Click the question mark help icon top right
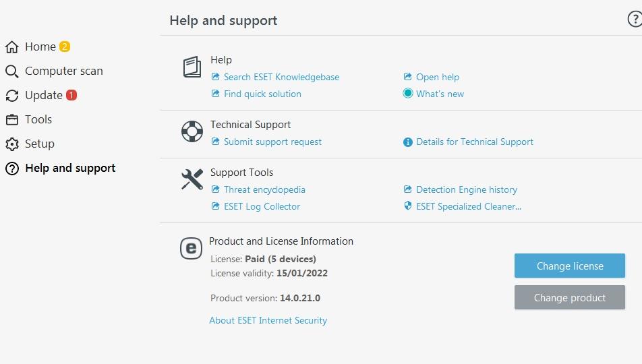Image resolution: width=642 pixels, height=364 pixels. tap(635, 19)
